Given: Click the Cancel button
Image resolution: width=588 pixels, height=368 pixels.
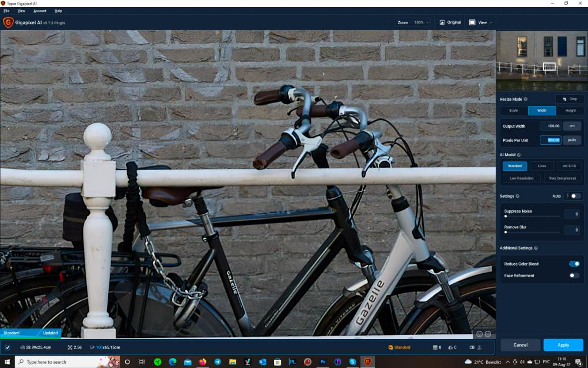Looking at the screenshot, I should coord(520,345).
